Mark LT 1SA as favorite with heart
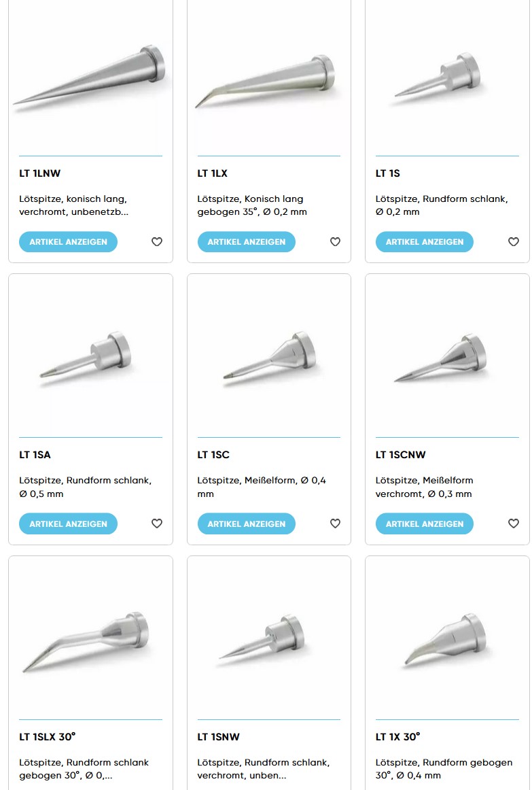 pos(156,523)
